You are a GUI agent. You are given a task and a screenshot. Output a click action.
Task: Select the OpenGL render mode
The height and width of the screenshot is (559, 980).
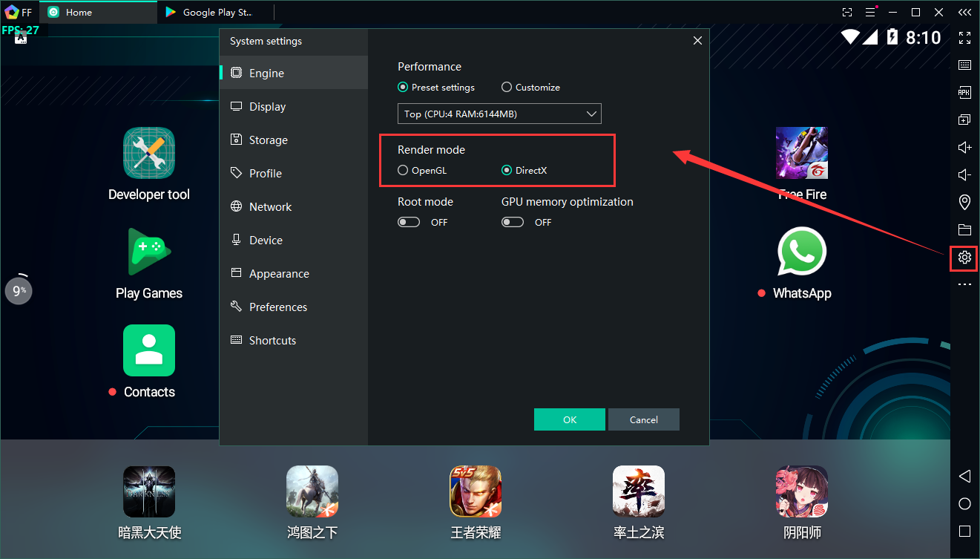pyautogui.click(x=403, y=170)
